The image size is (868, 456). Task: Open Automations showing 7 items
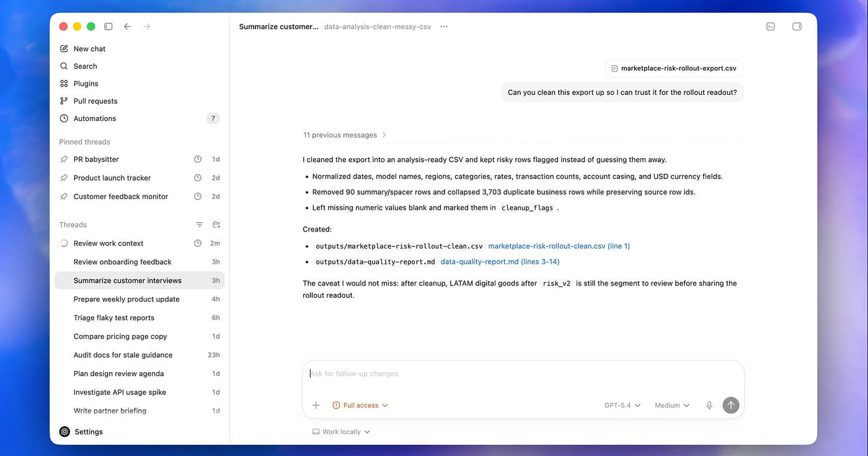pos(94,118)
